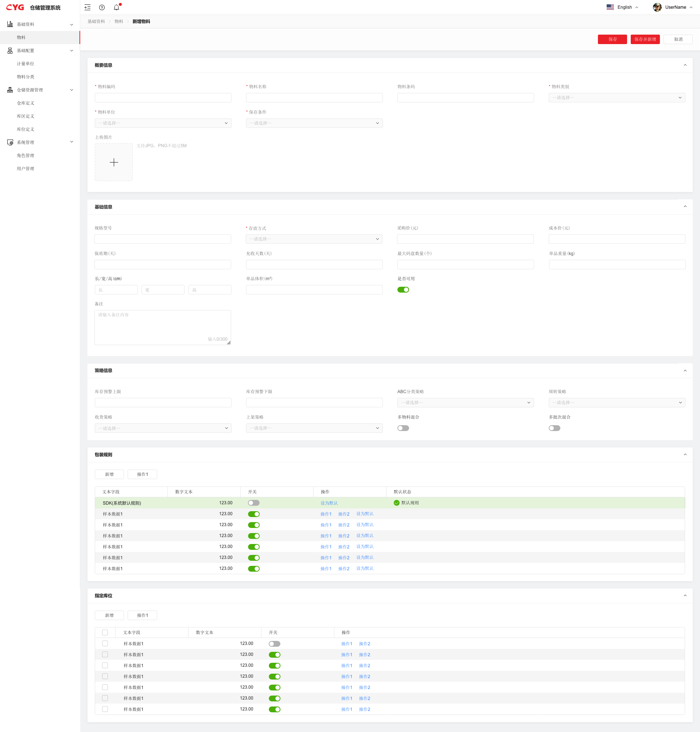Collapse the 基础资料 sidebar group
700x732 pixels.
(72, 25)
